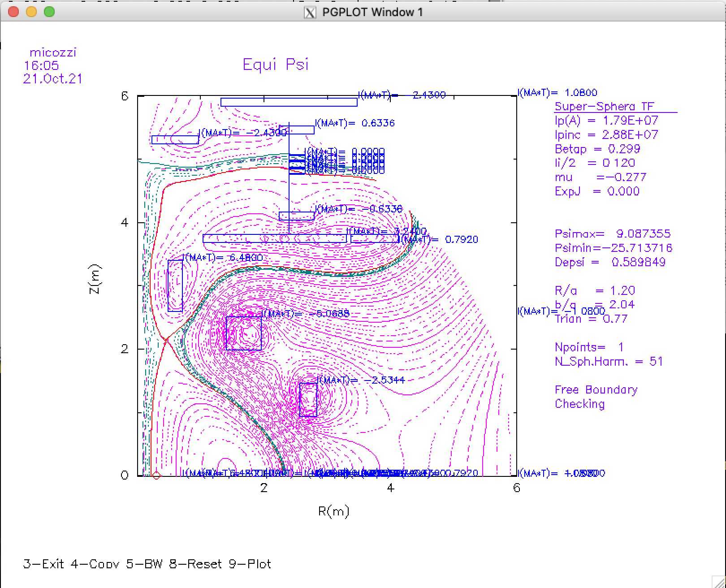The width and height of the screenshot is (726, 588).
Task: Select the coil box near the -5.0688 label
Action: coord(244,333)
